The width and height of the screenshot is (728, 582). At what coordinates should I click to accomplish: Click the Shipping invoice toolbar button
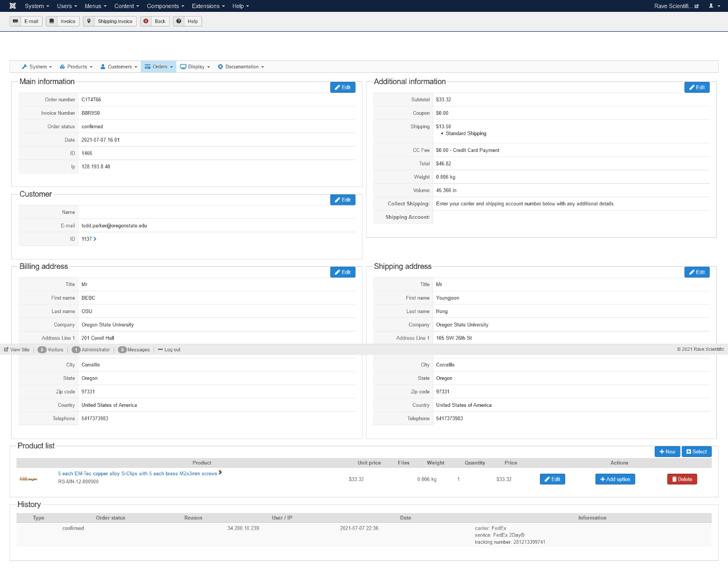coord(110,22)
